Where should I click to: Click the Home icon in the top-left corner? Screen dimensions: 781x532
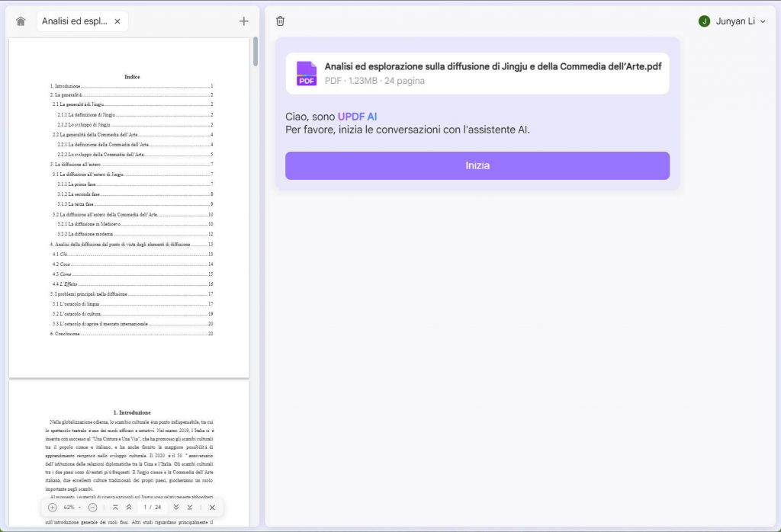pyautogui.click(x=21, y=21)
